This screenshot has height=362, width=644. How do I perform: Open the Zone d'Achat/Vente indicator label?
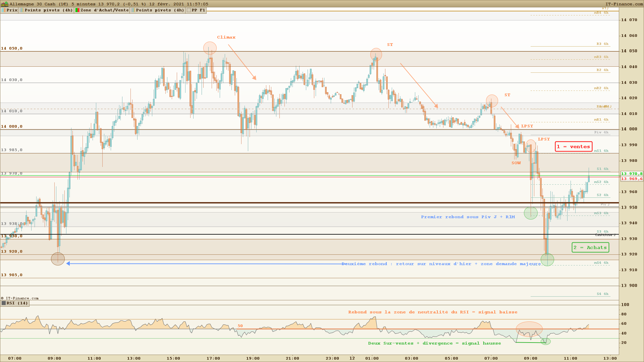click(x=104, y=10)
